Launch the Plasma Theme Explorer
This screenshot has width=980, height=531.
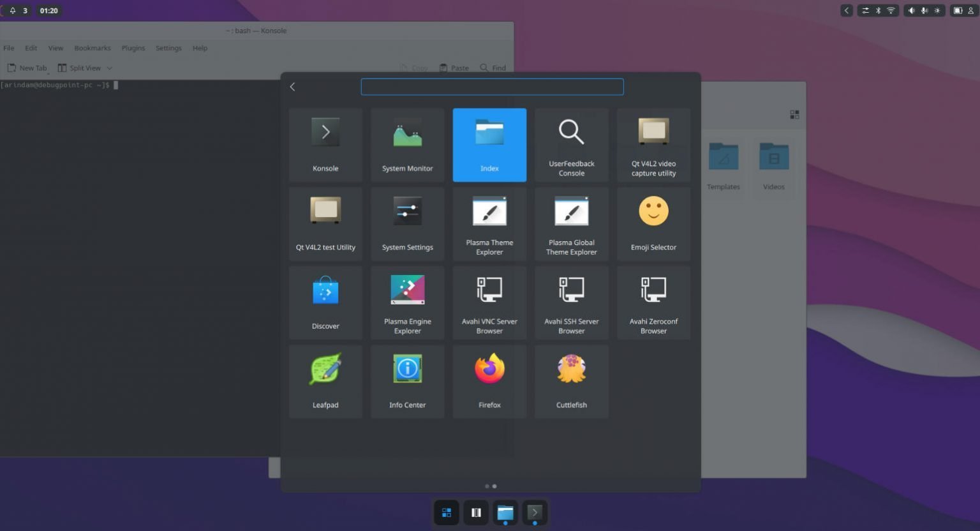(489, 223)
